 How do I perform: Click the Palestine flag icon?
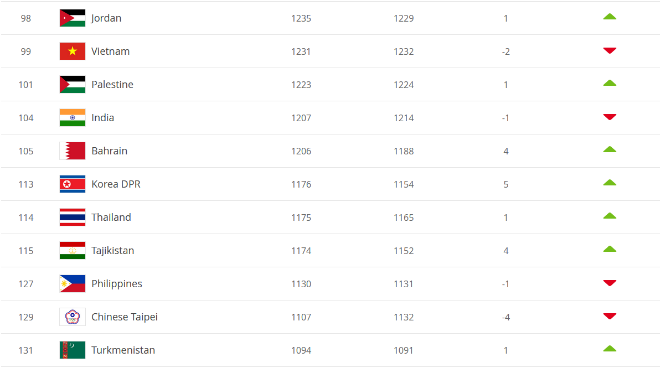[72, 85]
